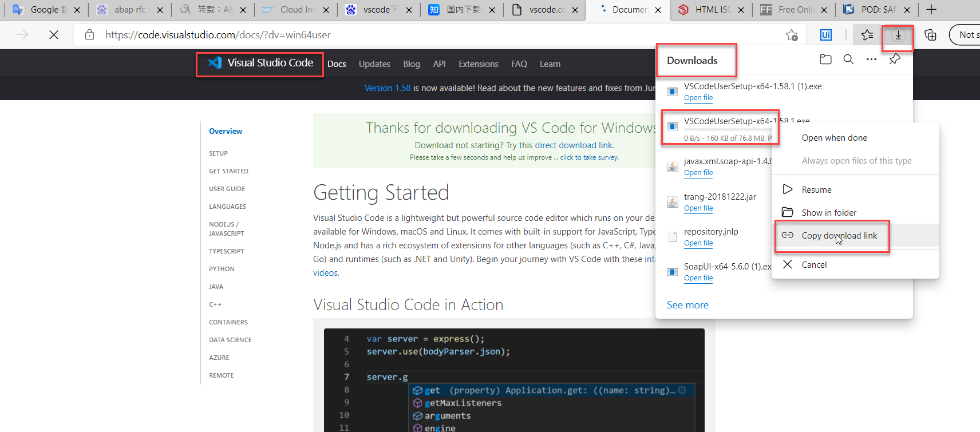The image size is (980, 432).
Task: Switch to the abap rfc tab
Action: [x=130, y=10]
